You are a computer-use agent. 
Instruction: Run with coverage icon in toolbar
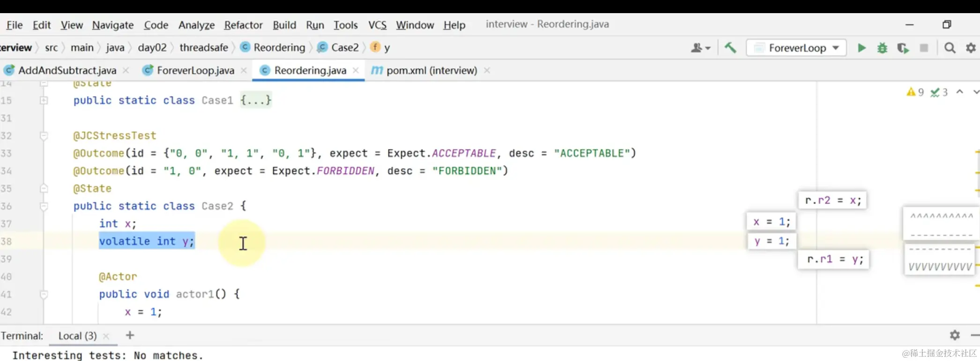click(903, 48)
